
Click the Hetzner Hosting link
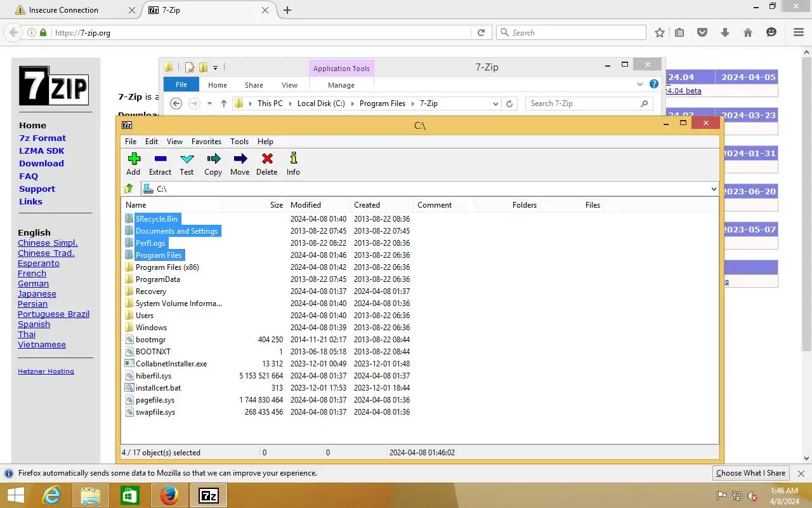click(46, 371)
